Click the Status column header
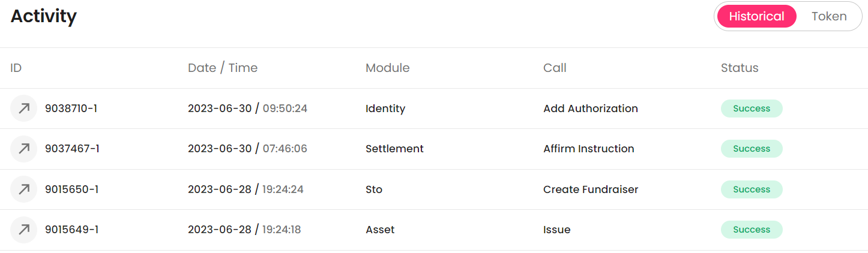868x253 pixels. point(740,68)
